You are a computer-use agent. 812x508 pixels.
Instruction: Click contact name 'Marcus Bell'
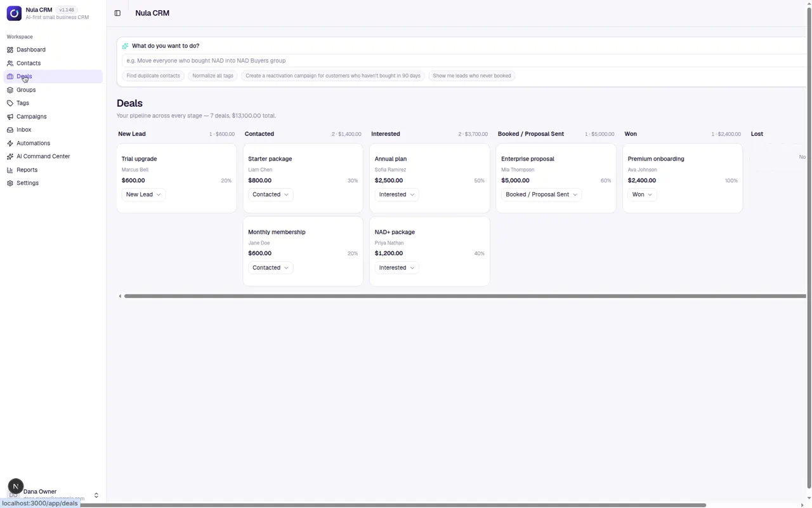[x=135, y=170]
